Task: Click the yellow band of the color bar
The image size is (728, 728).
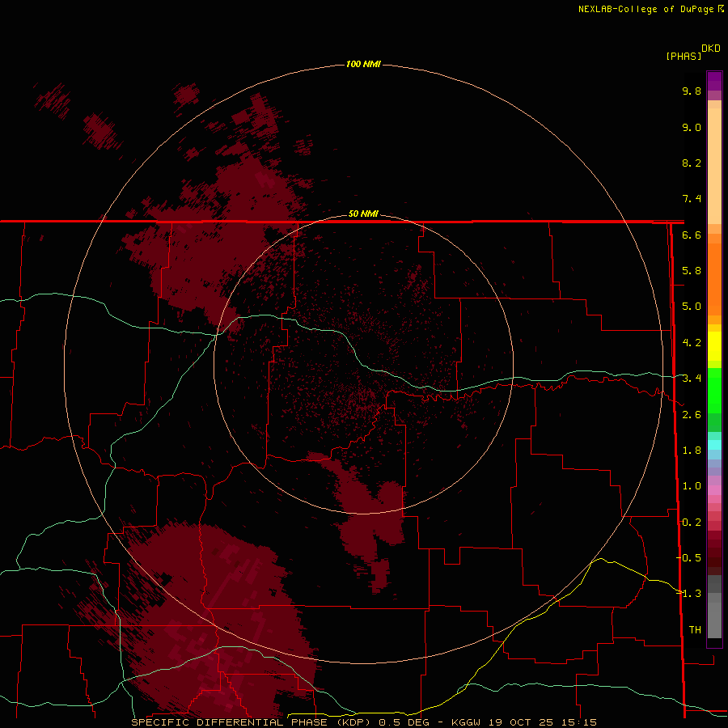Action: tap(714, 346)
